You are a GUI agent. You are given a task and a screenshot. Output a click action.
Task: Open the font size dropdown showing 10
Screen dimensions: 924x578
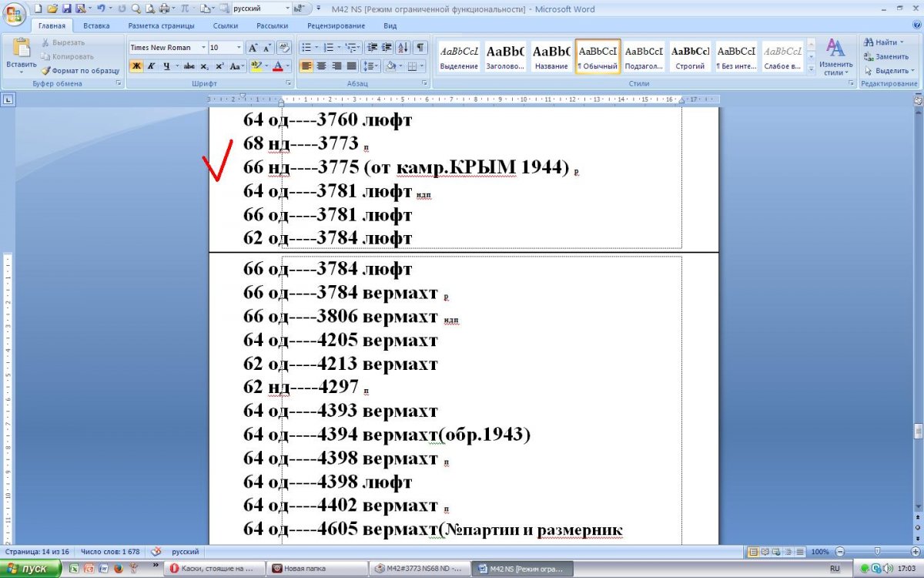[239, 47]
